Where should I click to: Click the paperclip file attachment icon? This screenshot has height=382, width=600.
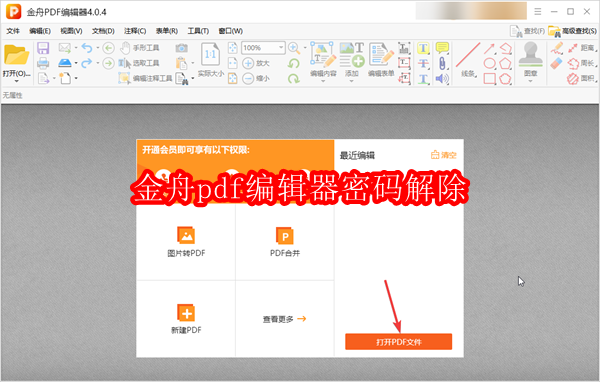[x=442, y=63]
